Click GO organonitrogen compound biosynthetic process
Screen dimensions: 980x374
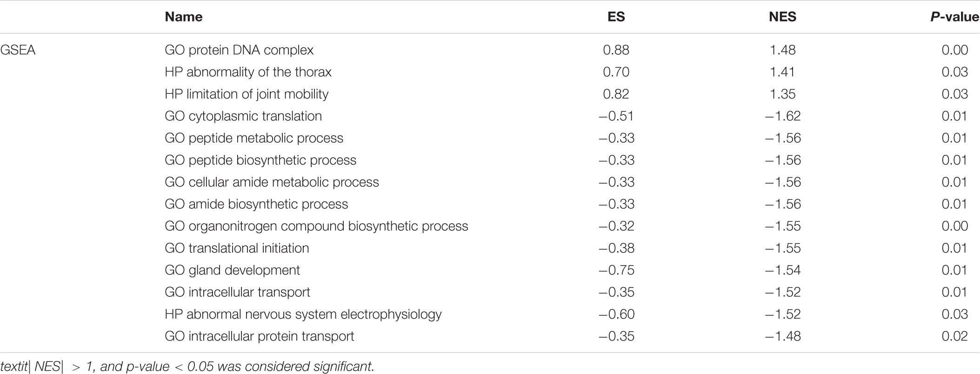click(316, 226)
